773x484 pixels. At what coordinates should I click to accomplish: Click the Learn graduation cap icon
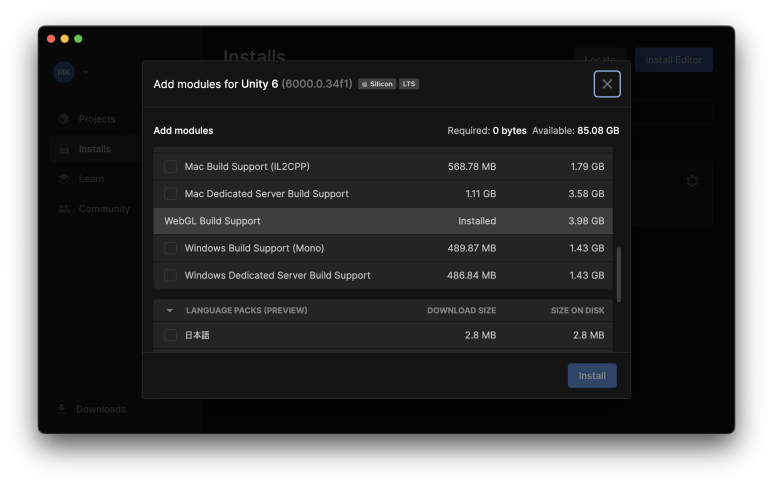coord(64,178)
